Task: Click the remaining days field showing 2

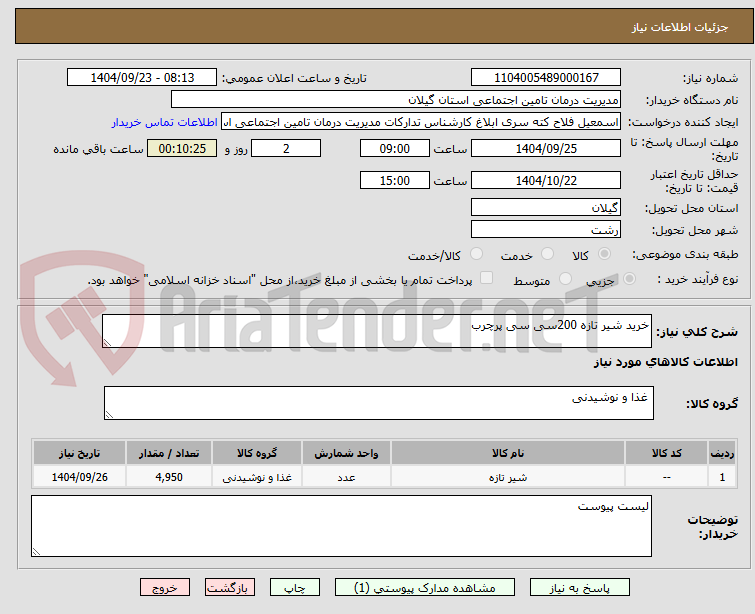Action: [x=286, y=148]
